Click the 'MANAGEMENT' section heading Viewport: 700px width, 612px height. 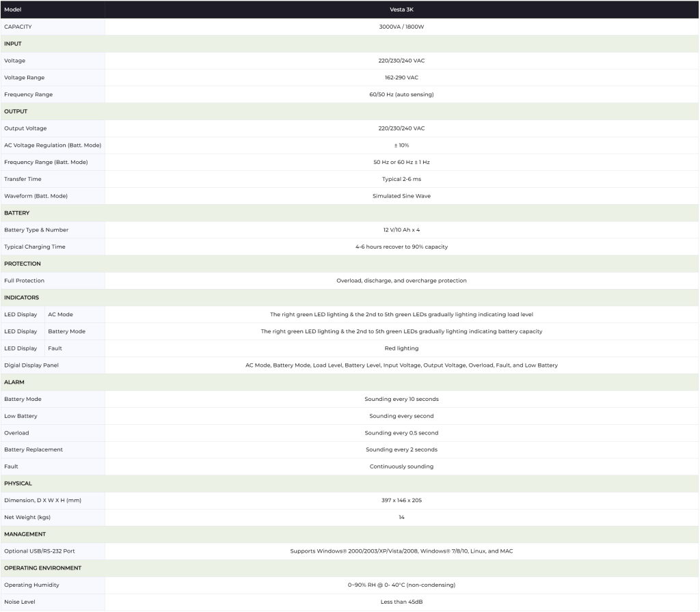[25, 535]
